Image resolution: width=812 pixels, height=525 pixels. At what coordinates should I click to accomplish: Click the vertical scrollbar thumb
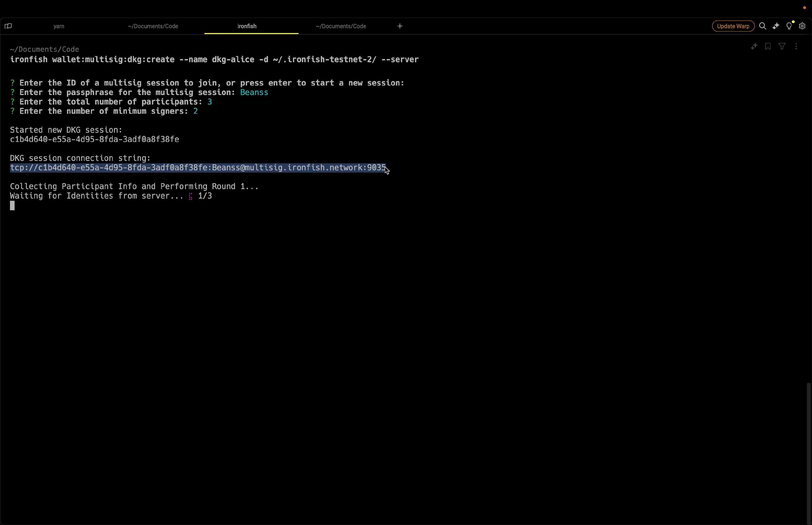click(808, 453)
